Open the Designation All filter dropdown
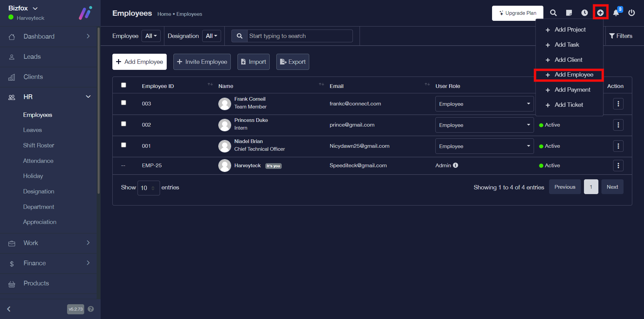The width and height of the screenshot is (644, 319). 211,36
